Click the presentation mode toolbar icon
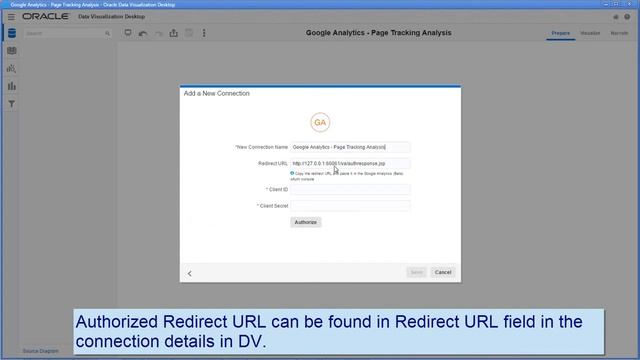640x360 pixels. coord(128,33)
